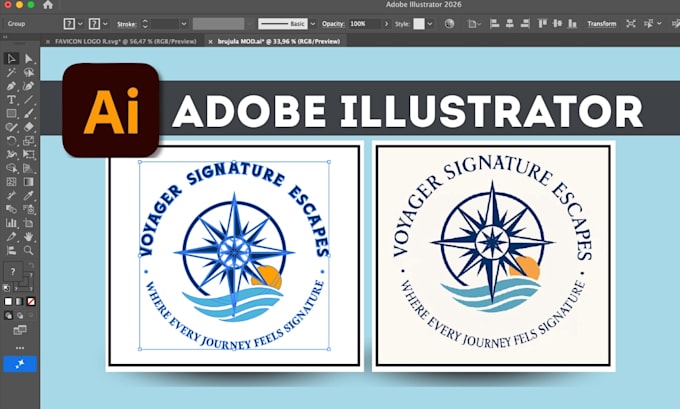Open the Stroke color dropdown arrow
The width and height of the screenshot is (680, 409).
[105, 24]
